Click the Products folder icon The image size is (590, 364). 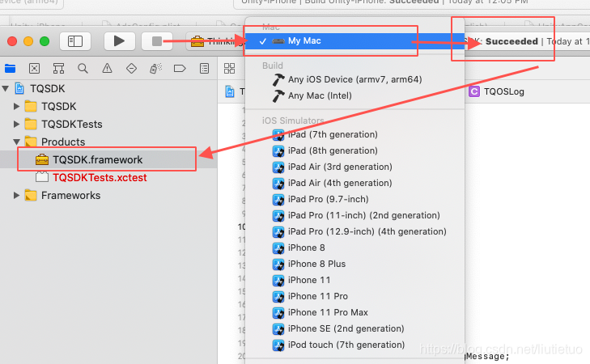pos(31,142)
